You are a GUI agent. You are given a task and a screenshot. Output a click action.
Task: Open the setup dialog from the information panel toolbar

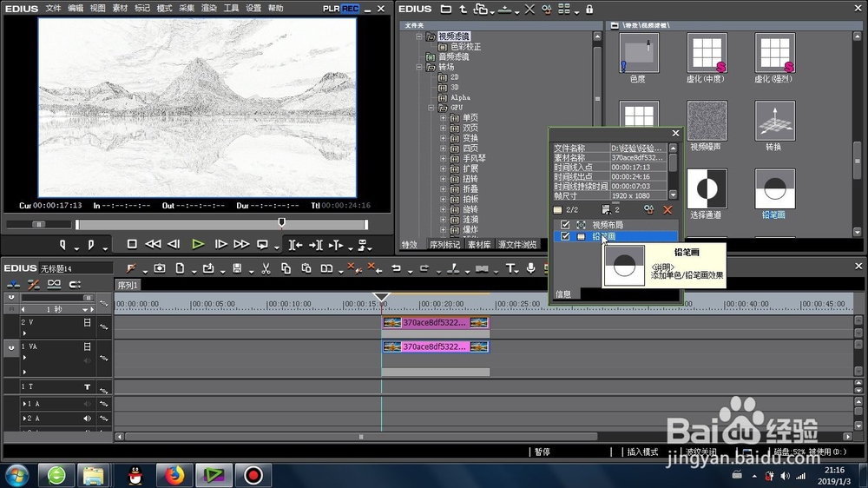(648, 209)
